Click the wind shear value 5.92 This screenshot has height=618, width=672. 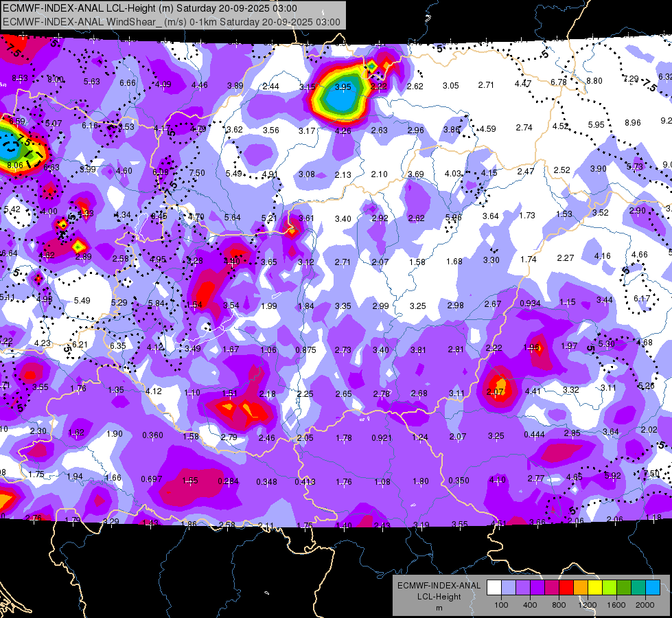(612, 476)
